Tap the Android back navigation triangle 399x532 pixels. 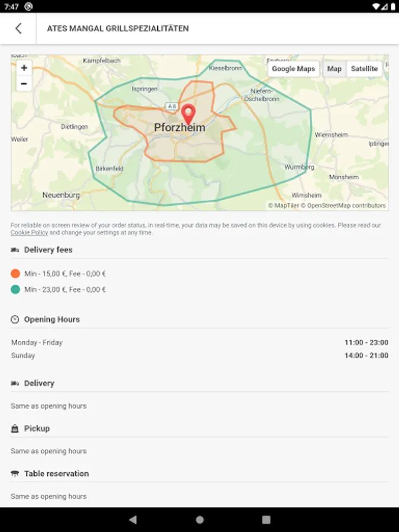[133, 520]
